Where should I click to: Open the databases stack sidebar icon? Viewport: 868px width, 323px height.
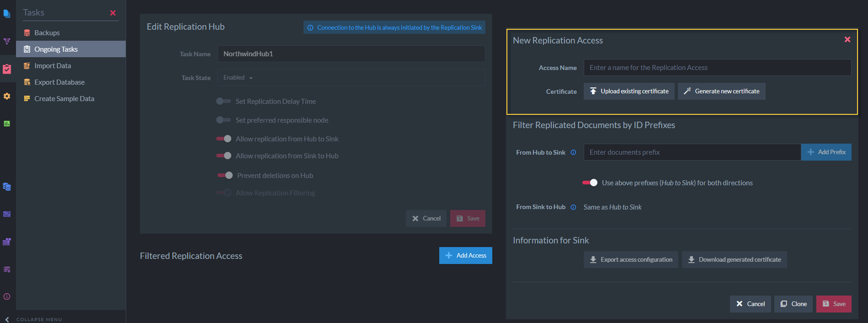click(7, 187)
